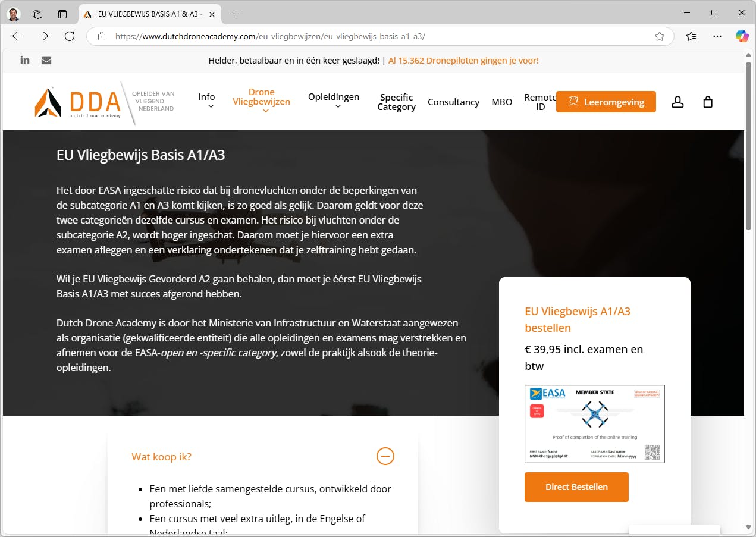The image size is (756, 537).
Task: Open the user account icon
Action: click(677, 102)
